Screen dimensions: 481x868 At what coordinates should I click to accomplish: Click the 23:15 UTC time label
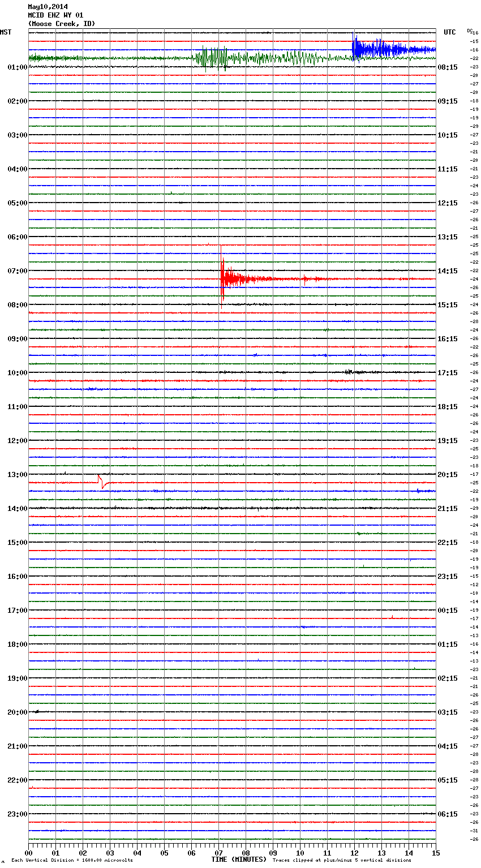[x=448, y=577]
